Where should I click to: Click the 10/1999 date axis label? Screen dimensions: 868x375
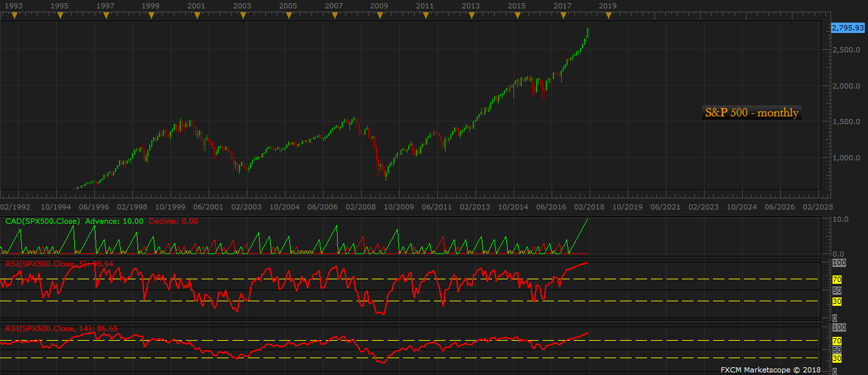click(170, 208)
